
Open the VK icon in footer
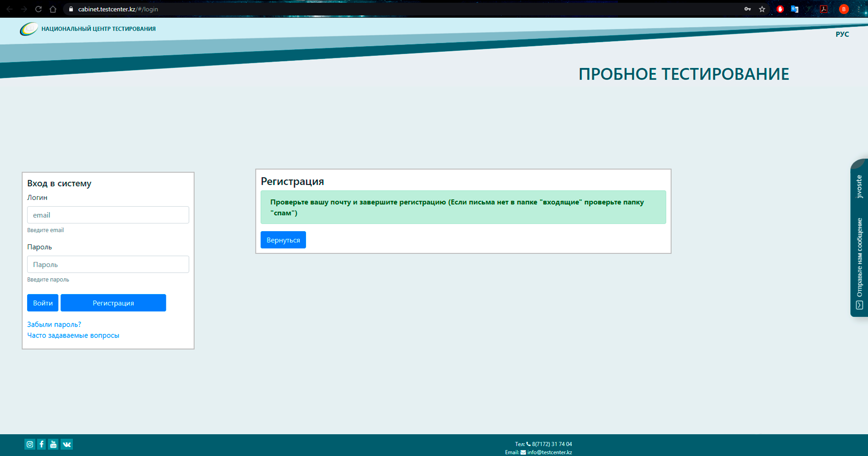(x=67, y=444)
